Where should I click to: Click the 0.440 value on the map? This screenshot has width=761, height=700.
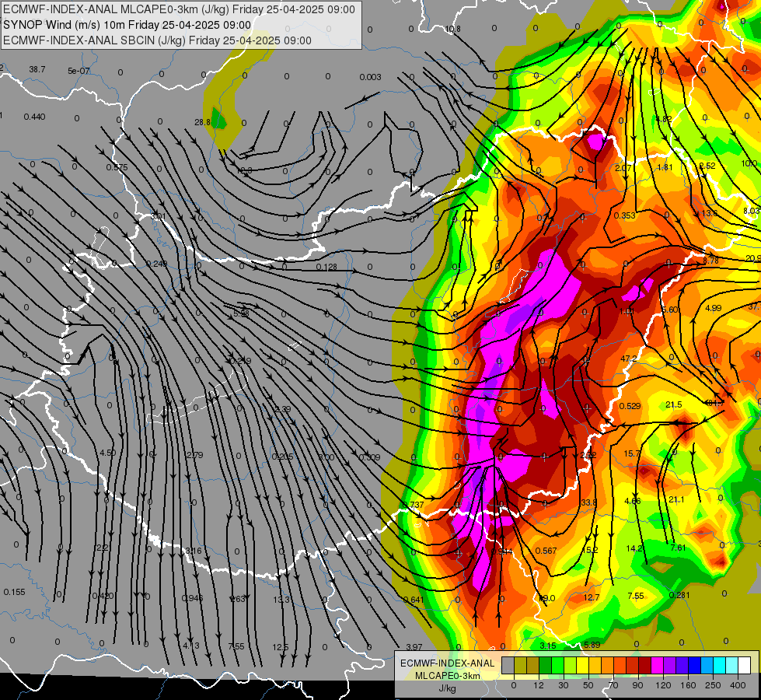coord(34,117)
